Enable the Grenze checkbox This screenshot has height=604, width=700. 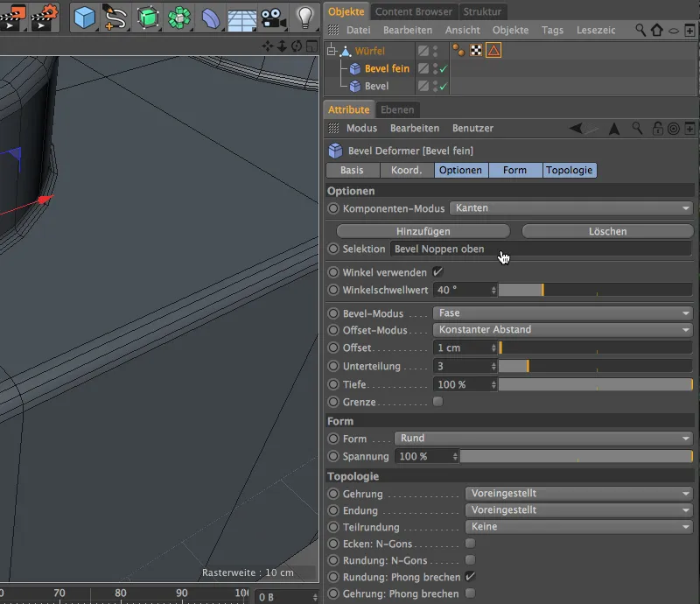(438, 401)
